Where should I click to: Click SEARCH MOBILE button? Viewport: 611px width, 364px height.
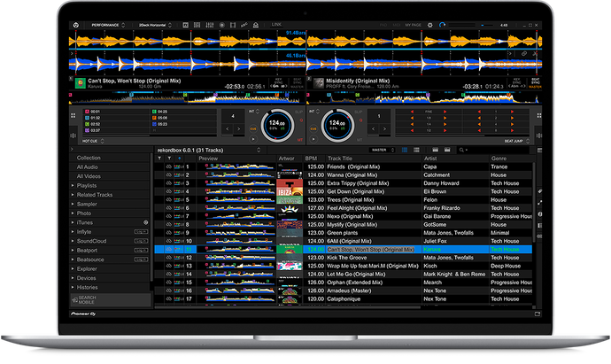coord(111,299)
